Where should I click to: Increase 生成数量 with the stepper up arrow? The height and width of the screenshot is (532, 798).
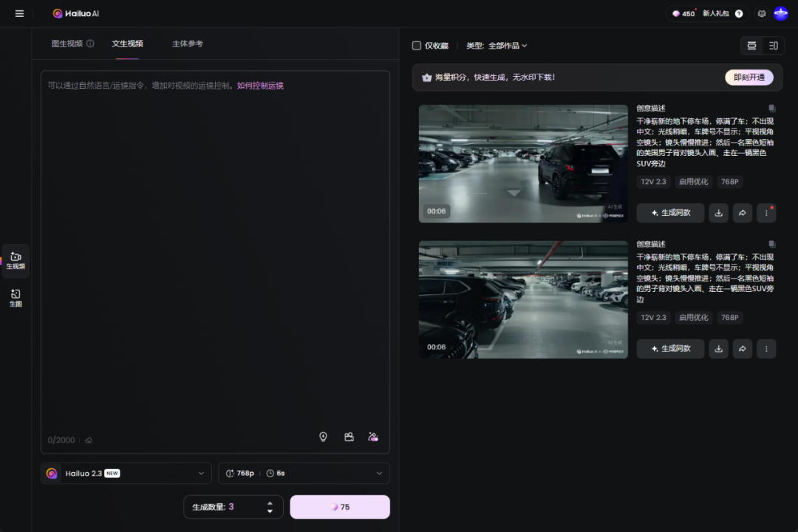tap(270, 503)
